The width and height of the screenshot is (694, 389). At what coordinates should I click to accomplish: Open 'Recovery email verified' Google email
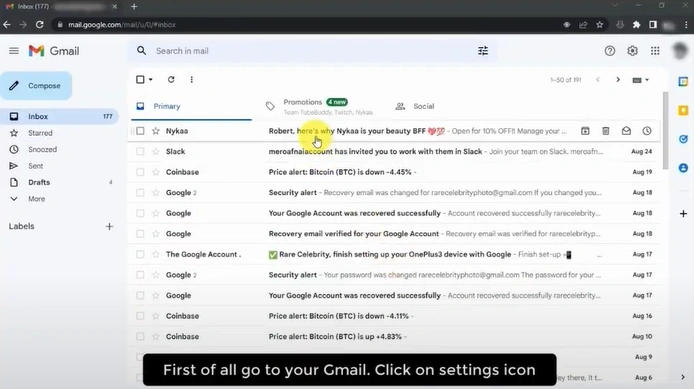pos(394,234)
